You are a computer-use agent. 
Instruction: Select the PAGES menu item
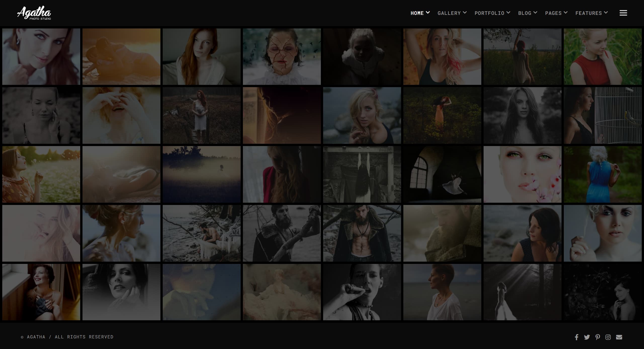click(x=553, y=13)
